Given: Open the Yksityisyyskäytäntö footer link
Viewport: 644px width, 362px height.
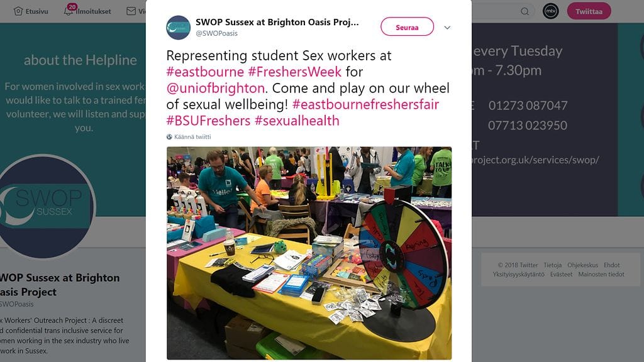Looking at the screenshot, I should pyautogui.click(x=518, y=275).
